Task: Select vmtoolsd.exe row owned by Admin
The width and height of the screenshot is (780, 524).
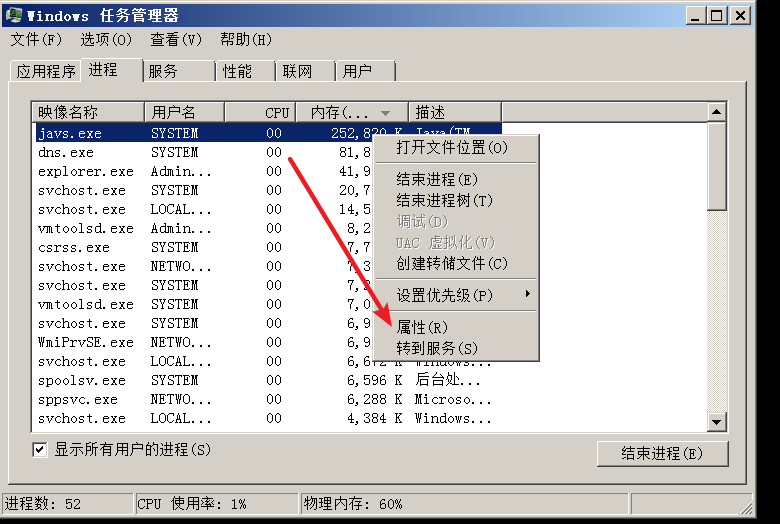Action: [x=269, y=228]
